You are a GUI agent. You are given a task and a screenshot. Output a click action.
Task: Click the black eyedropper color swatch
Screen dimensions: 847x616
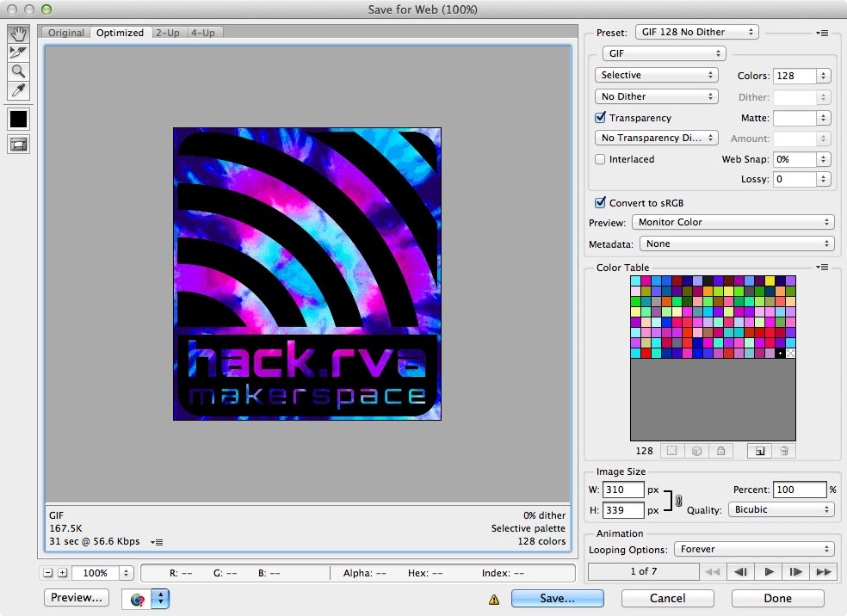tap(18, 120)
